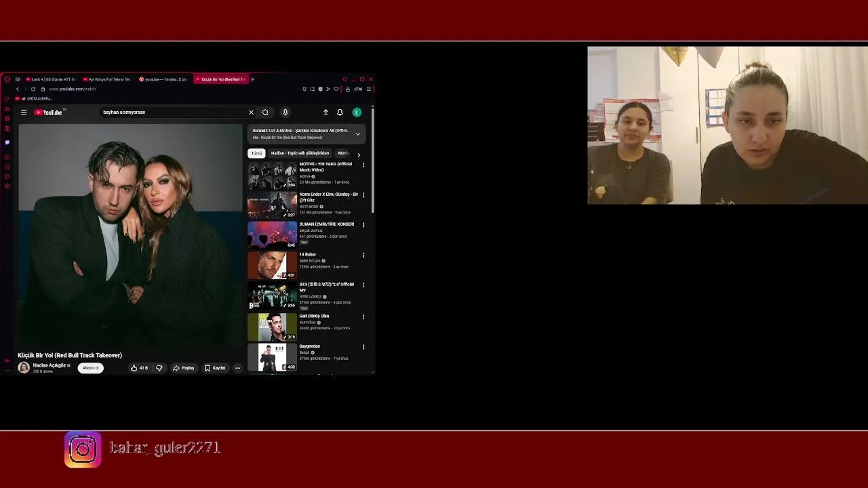The height and width of the screenshot is (488, 868).
Task: Run the search with the magnifier button
Action: [265, 113]
